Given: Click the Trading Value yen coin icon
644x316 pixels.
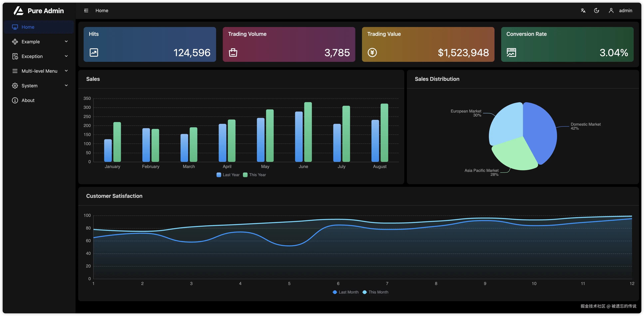Looking at the screenshot, I should click(x=372, y=52).
